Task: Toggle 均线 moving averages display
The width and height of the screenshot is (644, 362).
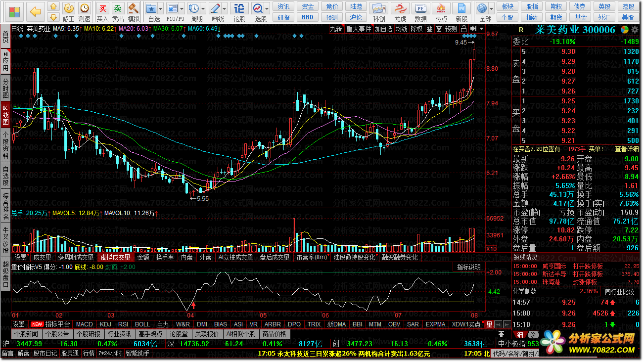Action: (x=402, y=29)
